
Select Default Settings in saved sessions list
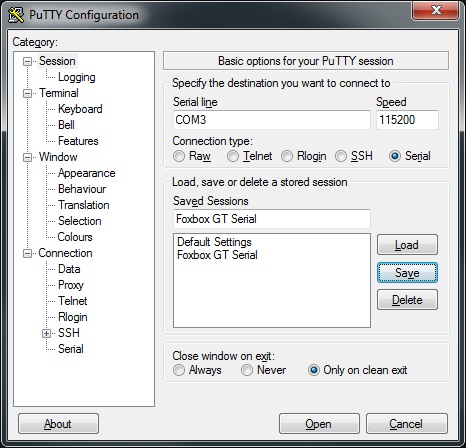[214, 242]
